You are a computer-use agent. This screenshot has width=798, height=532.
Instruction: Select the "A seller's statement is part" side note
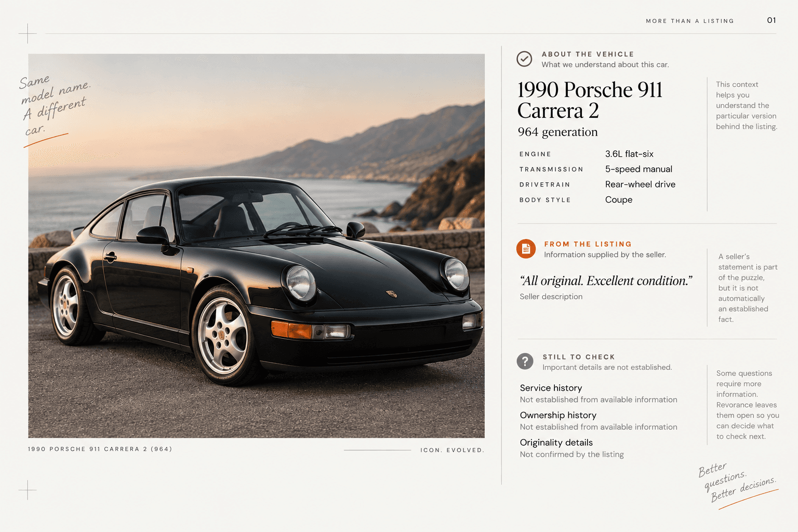click(x=748, y=288)
